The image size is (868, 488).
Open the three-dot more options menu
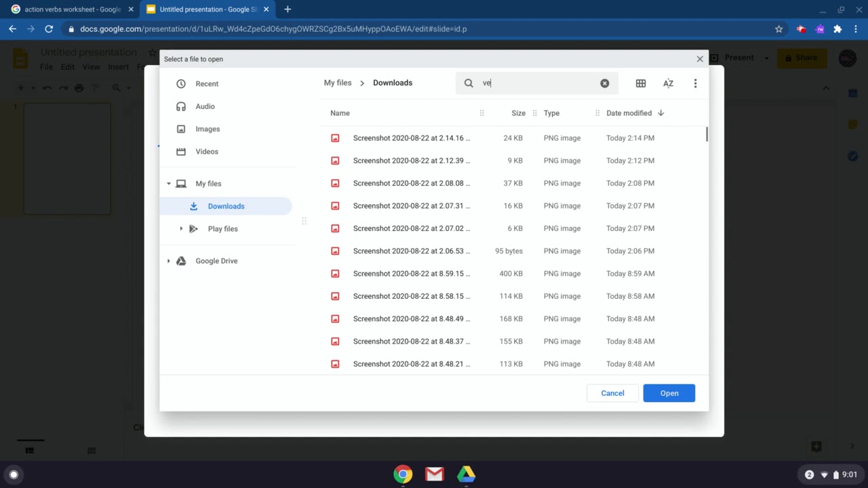(x=695, y=83)
